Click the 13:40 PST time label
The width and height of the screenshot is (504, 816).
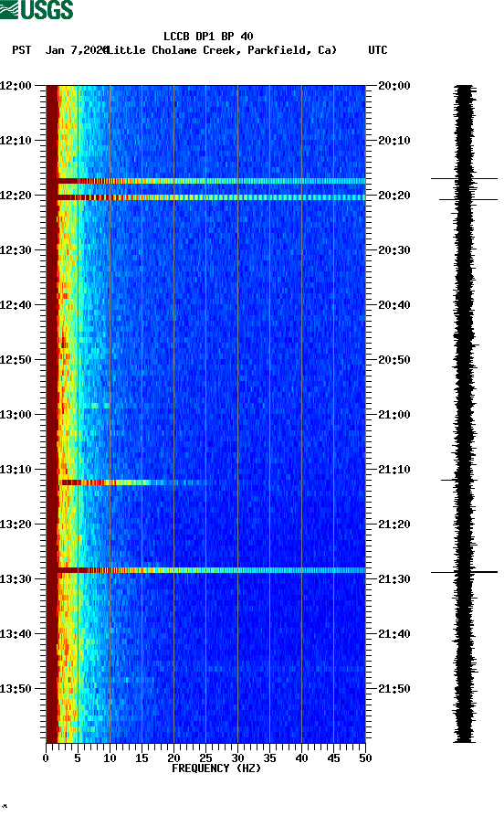tap(16, 634)
